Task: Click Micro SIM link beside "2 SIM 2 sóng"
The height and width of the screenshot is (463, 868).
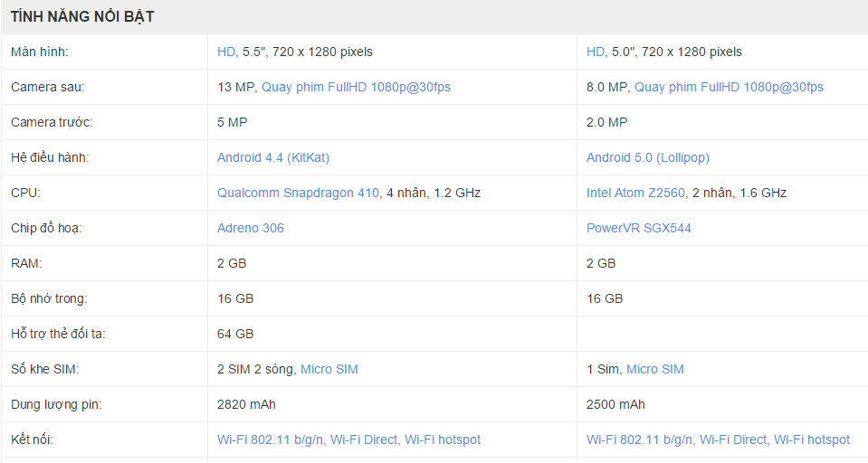Action: pyautogui.click(x=329, y=369)
